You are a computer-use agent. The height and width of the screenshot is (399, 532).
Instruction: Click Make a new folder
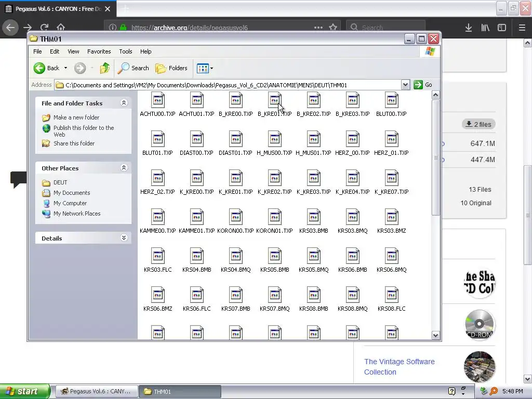(76, 117)
